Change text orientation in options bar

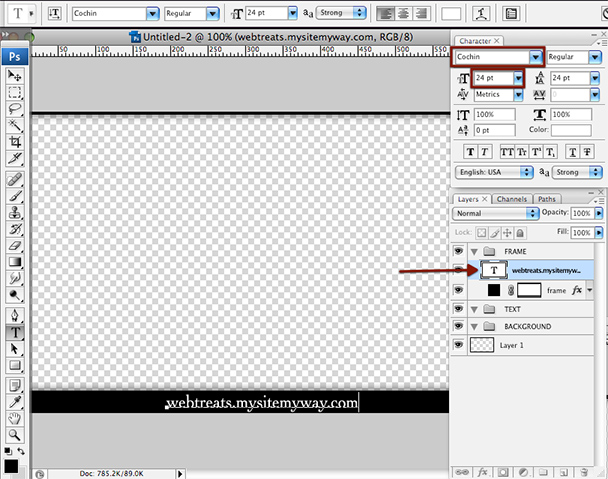click(x=55, y=14)
